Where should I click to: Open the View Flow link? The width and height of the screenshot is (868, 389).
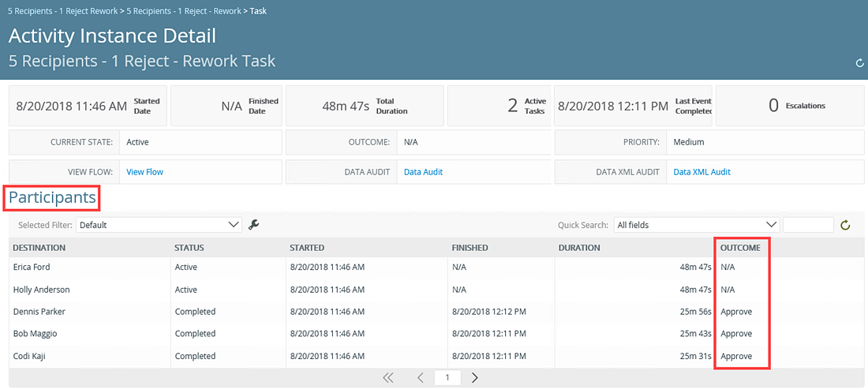144,171
